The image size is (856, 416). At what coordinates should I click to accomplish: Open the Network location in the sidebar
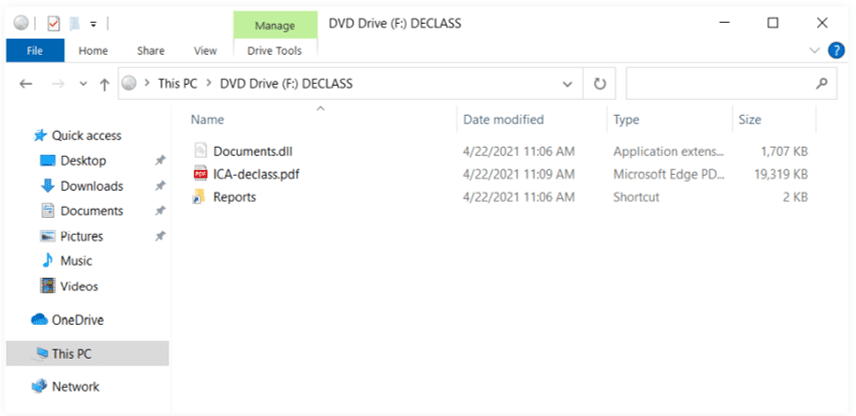75,386
